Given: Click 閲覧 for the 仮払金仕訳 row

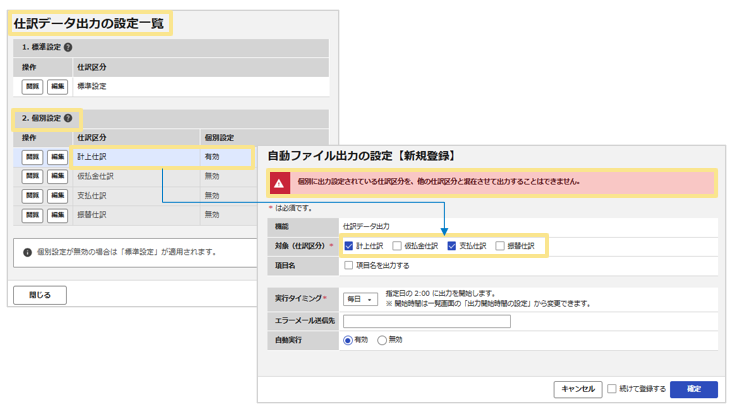Looking at the screenshot, I should pyautogui.click(x=33, y=176).
